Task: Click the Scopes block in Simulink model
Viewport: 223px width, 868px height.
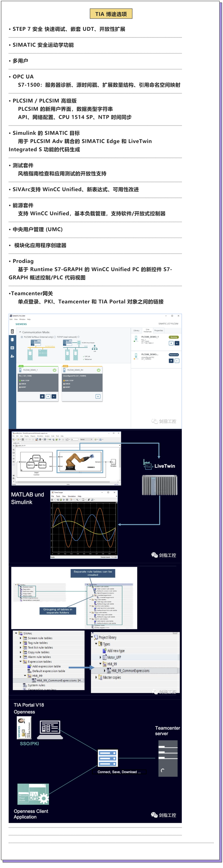Action: (x=113, y=462)
